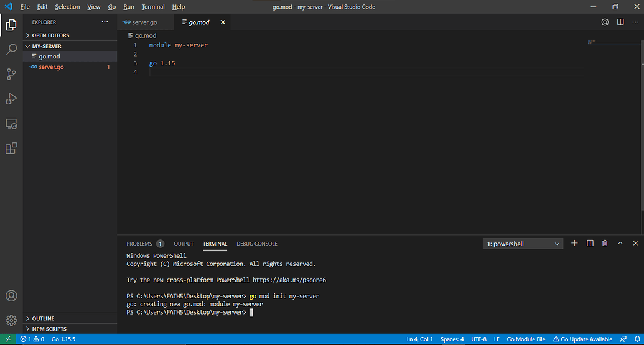Click on editor line 4 empty line
The height and width of the screenshot is (345, 644).
coord(366,72)
